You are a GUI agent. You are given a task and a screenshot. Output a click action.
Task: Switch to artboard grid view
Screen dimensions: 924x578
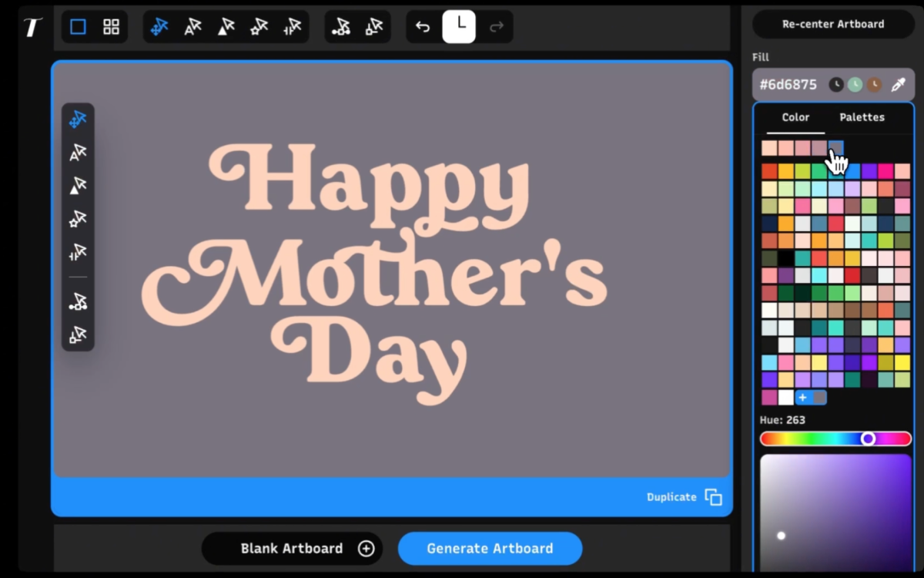[112, 27]
